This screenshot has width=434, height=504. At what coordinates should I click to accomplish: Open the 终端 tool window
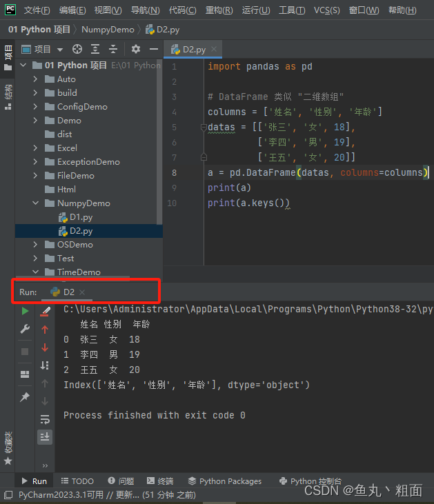(x=160, y=481)
